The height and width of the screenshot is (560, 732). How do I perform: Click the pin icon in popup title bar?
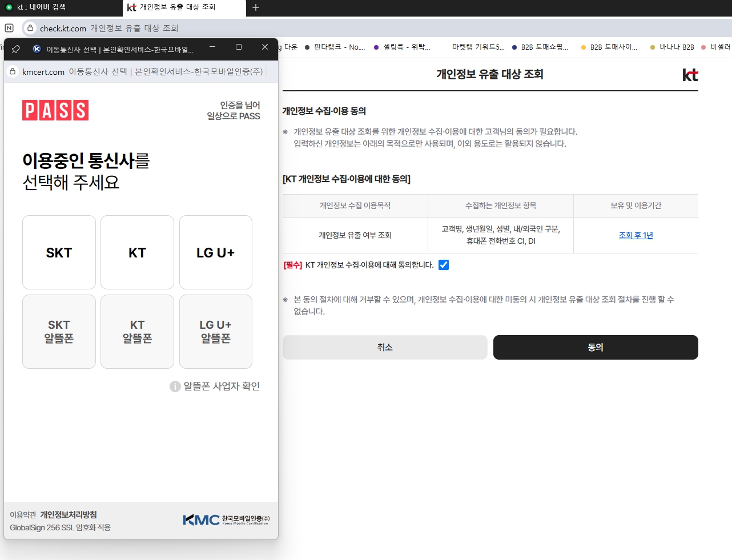(x=16, y=49)
